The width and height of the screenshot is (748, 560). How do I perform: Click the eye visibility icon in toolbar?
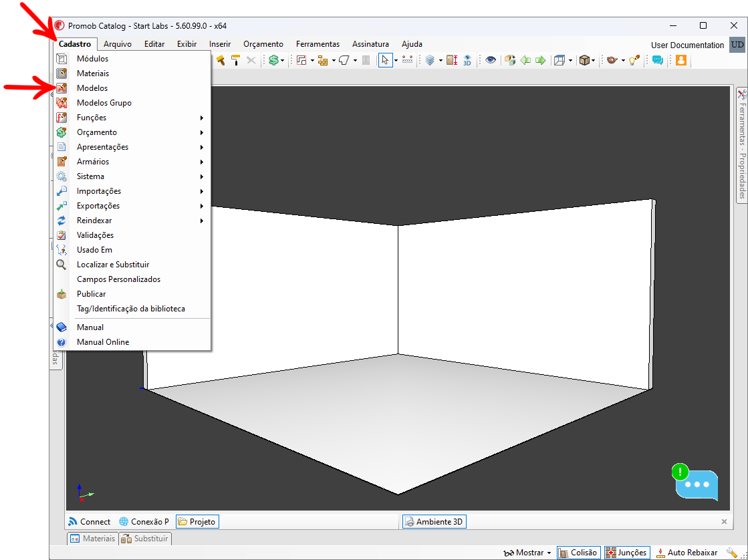point(491,60)
